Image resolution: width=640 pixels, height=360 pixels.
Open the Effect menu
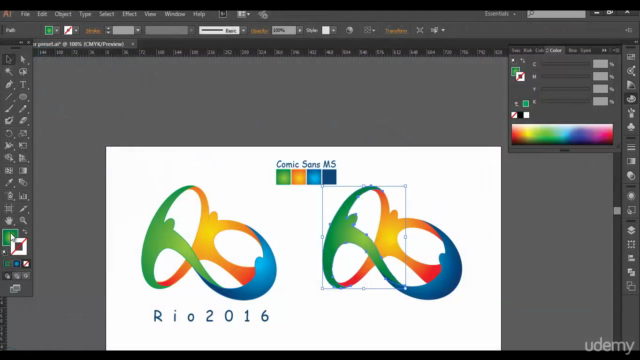pos(129,14)
